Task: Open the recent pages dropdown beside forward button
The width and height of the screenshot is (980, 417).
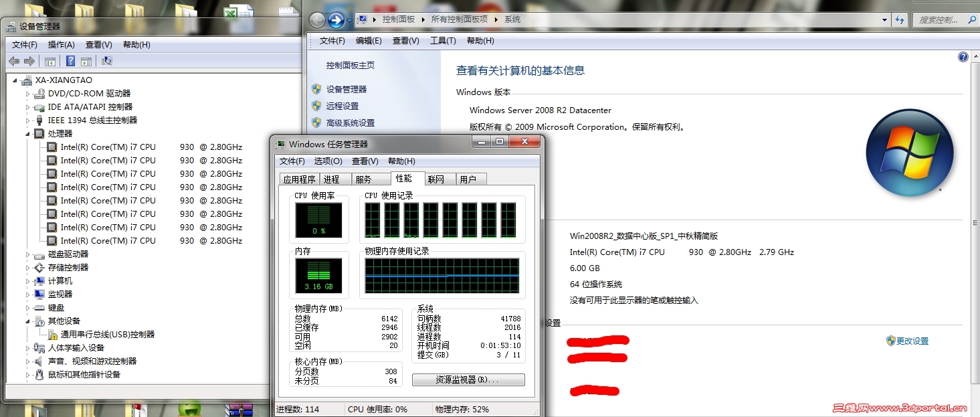Action: (x=349, y=21)
